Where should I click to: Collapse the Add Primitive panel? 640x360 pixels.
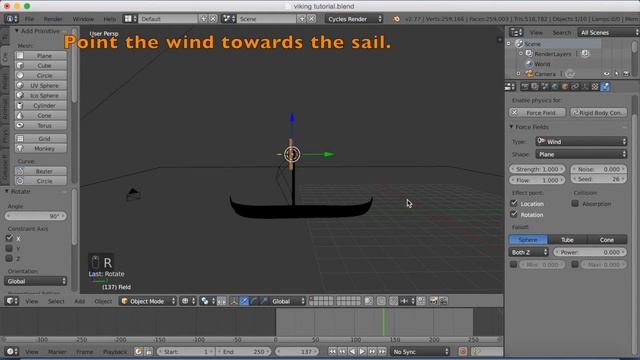(x=16, y=31)
